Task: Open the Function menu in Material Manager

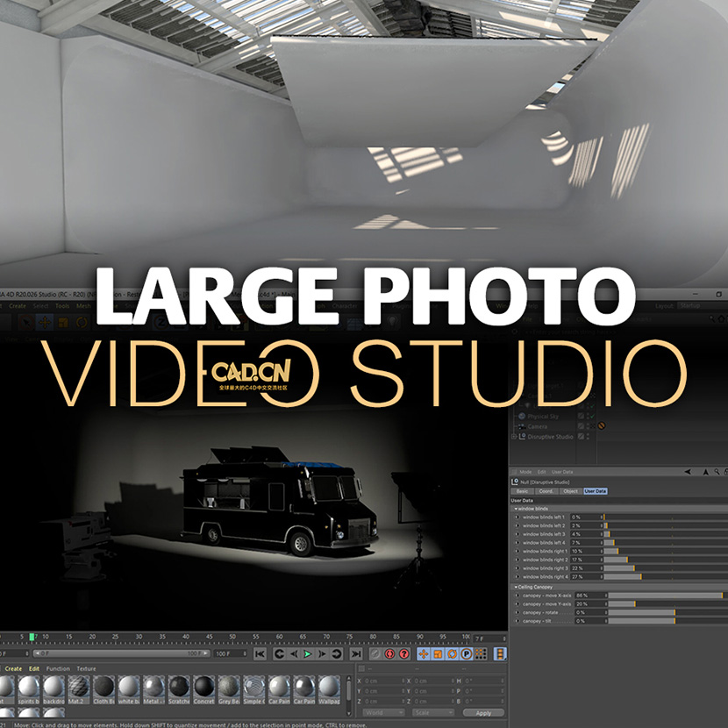Action: [x=58, y=668]
